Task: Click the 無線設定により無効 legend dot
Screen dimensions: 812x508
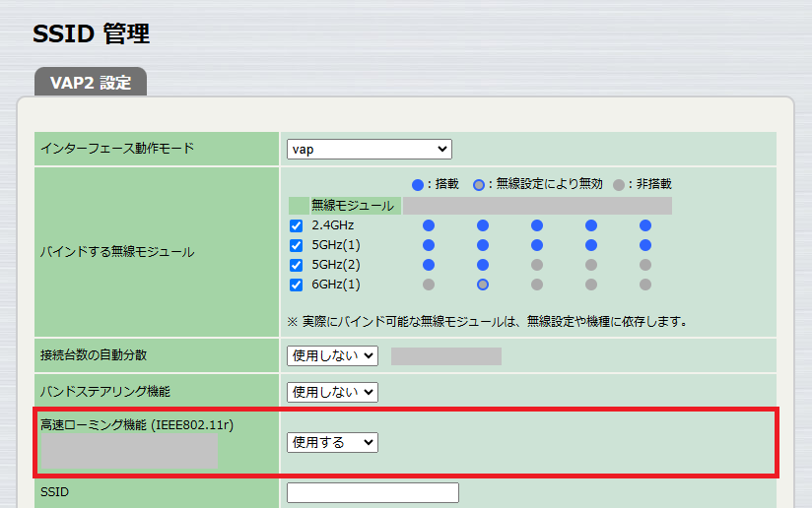Action: pos(479,185)
